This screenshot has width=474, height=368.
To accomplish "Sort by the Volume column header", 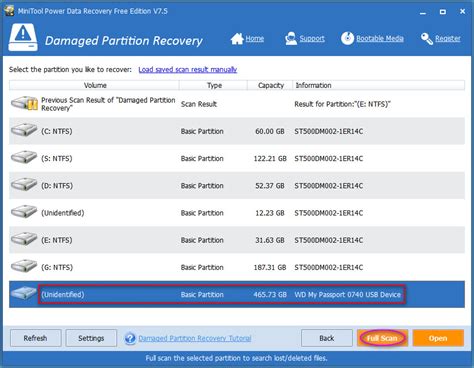I will pyautogui.click(x=94, y=85).
